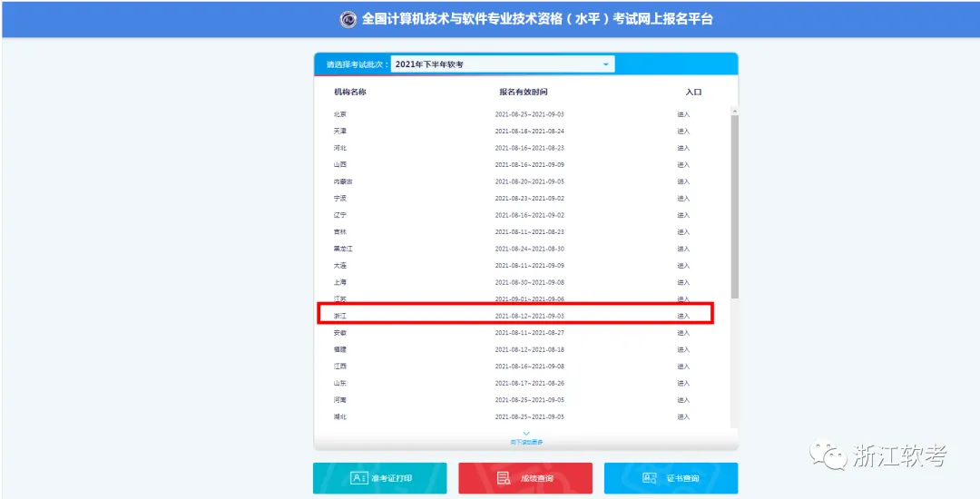The image size is (980, 499).
Task: Click the 湖北 institution name
Action: point(340,417)
